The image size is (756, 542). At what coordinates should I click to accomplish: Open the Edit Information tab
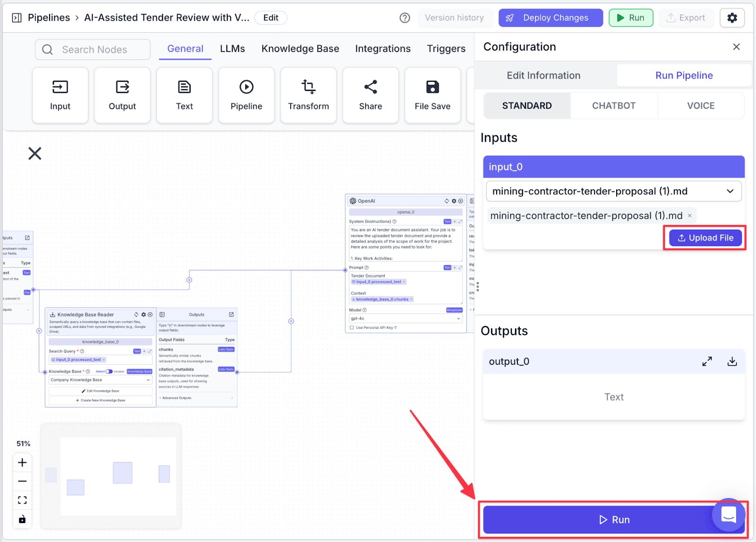click(543, 76)
